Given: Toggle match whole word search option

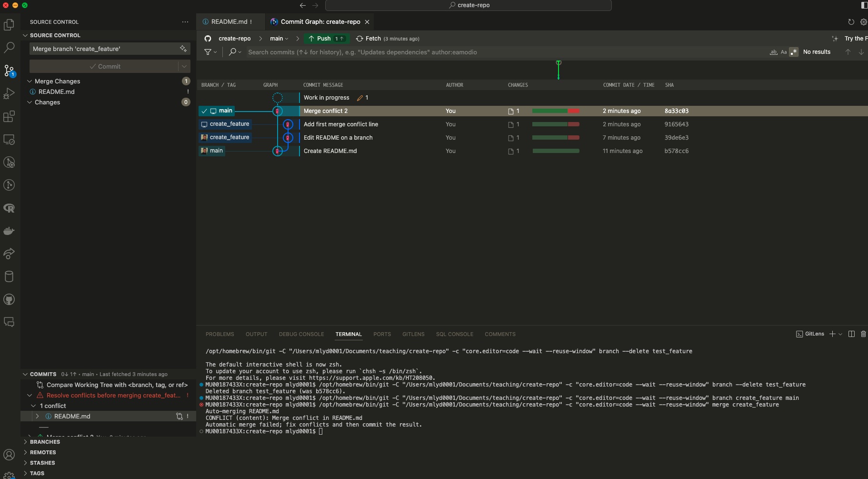Looking at the screenshot, I should (x=774, y=52).
